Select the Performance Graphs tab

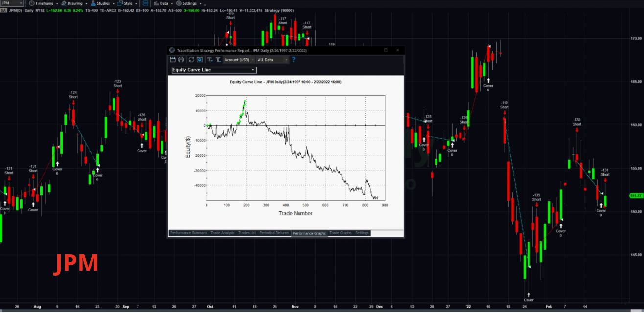[309, 233]
